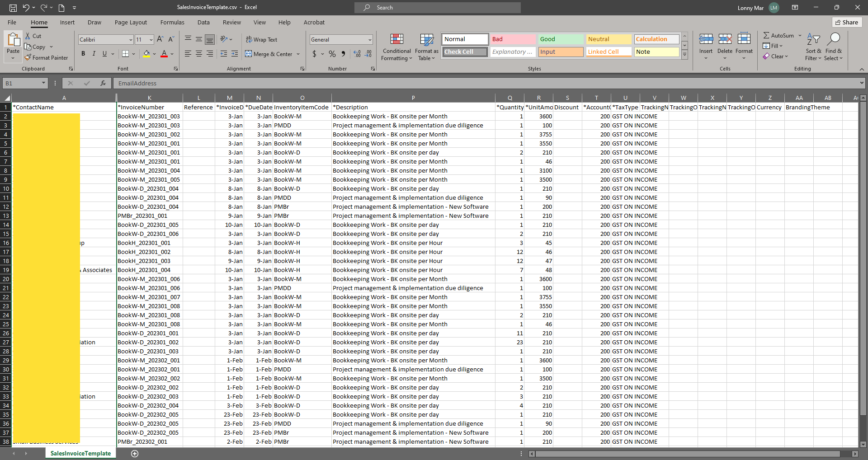
Task: Collapse the ribbon
Action: point(862,69)
